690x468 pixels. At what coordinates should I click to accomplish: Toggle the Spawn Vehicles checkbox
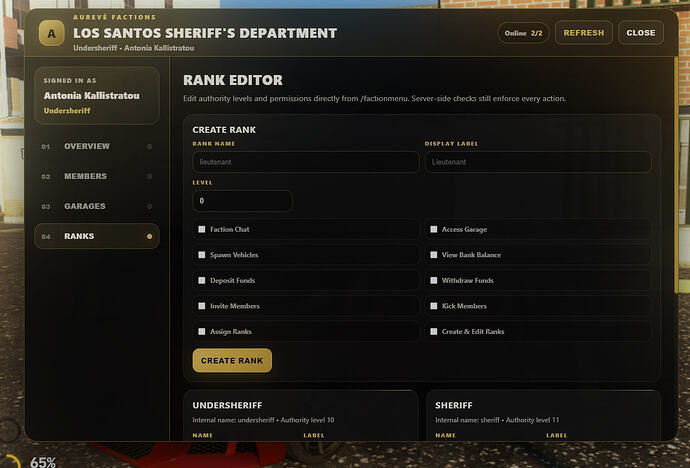click(202, 255)
